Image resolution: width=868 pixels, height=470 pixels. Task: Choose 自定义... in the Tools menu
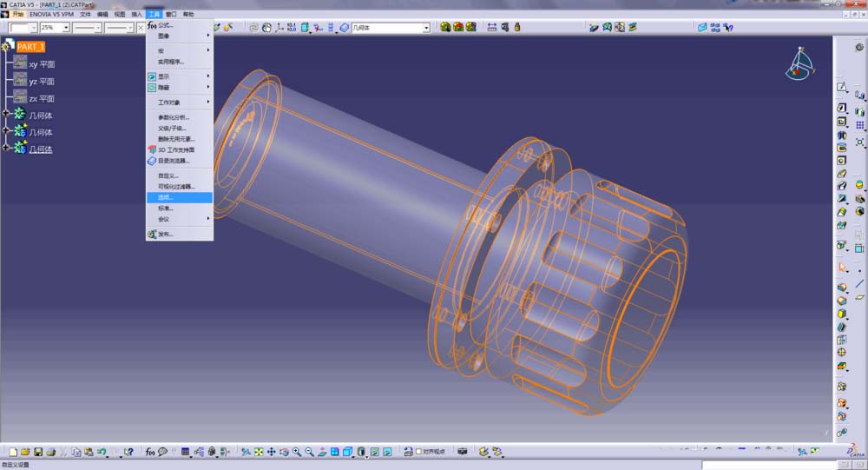pyautogui.click(x=180, y=175)
